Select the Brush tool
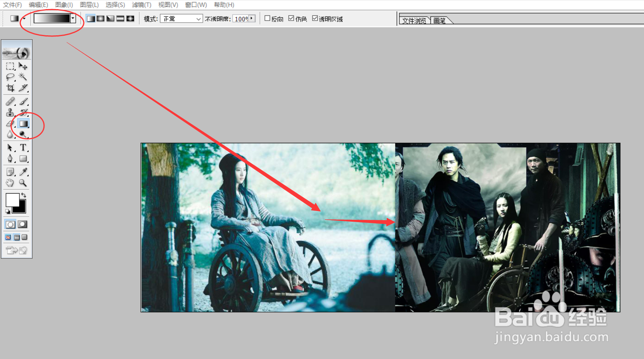The width and height of the screenshot is (644, 359). tap(23, 102)
